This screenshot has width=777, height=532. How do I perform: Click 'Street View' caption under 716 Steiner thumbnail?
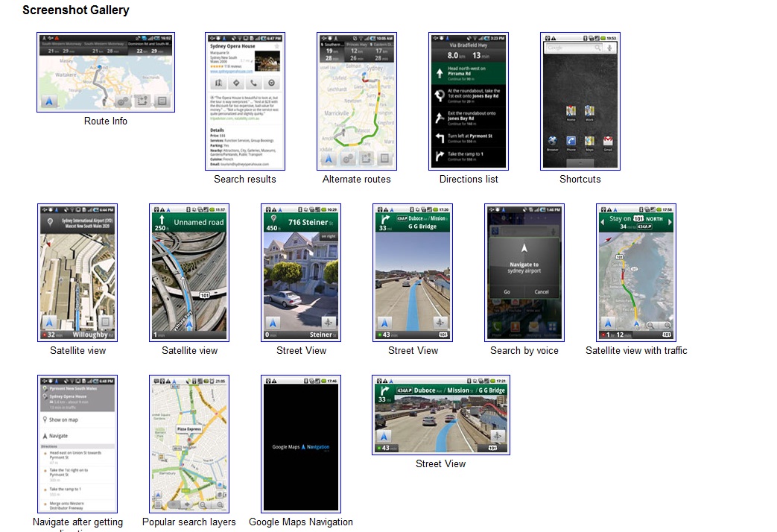[301, 350]
